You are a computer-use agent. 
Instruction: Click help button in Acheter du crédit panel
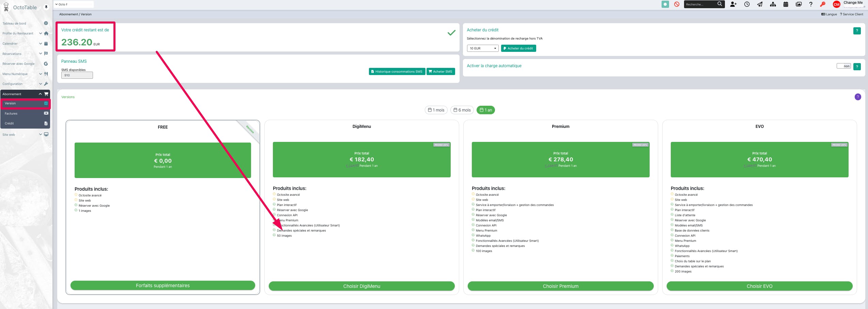point(857,31)
